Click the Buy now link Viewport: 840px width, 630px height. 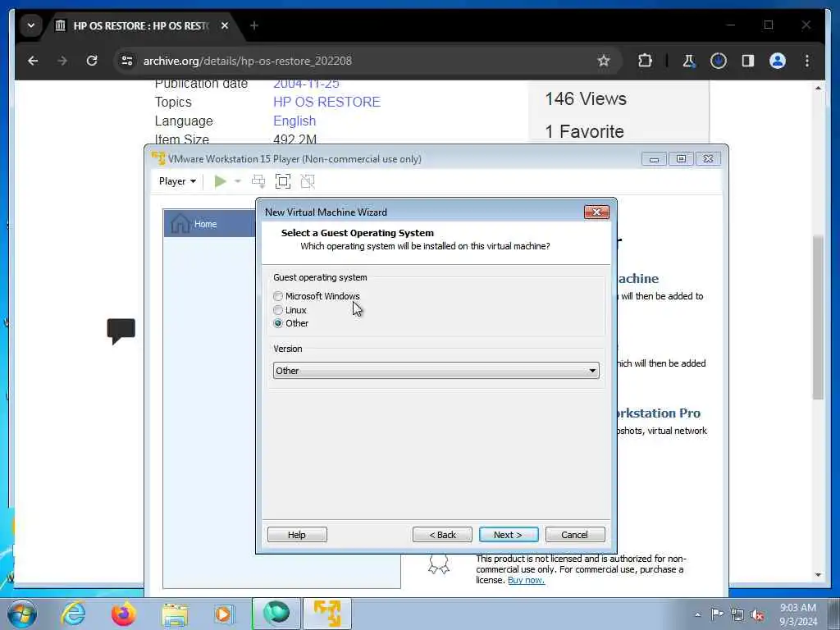[526, 580]
